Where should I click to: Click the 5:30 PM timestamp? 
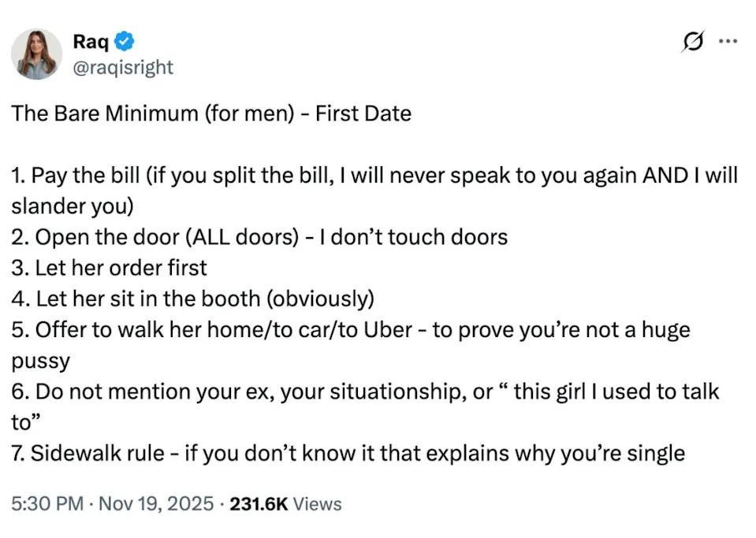pyautogui.click(x=47, y=503)
